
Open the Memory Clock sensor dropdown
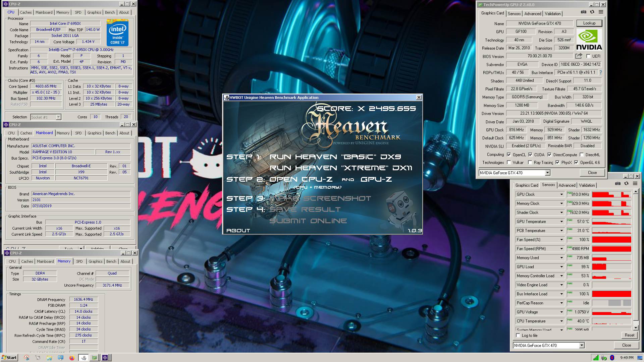tap(561, 203)
